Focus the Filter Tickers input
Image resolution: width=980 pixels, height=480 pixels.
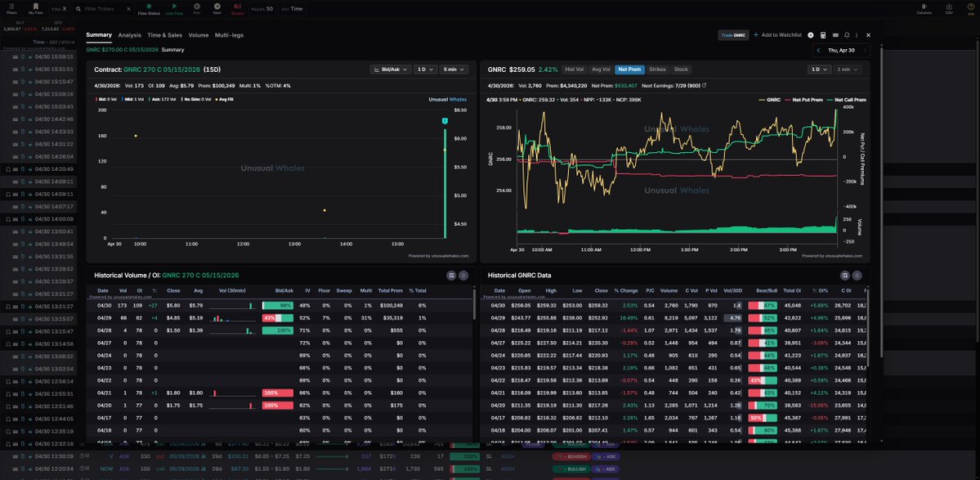point(103,9)
